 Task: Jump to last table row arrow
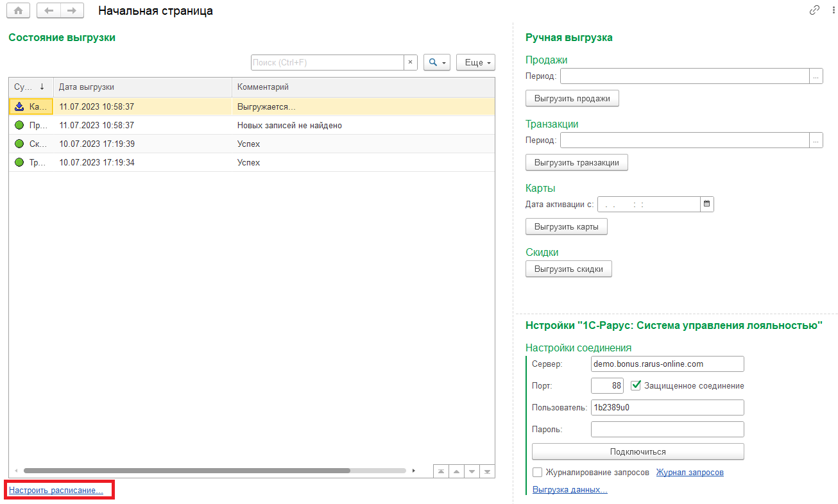(x=488, y=471)
